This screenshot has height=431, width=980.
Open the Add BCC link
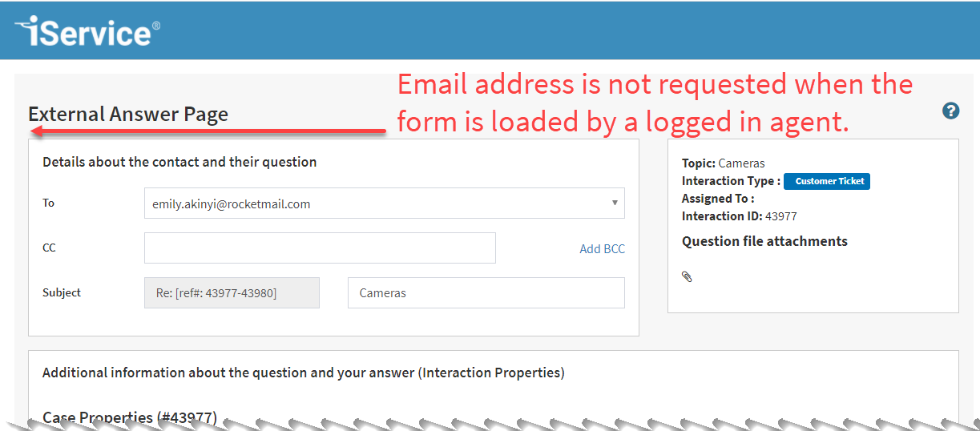pyautogui.click(x=602, y=249)
